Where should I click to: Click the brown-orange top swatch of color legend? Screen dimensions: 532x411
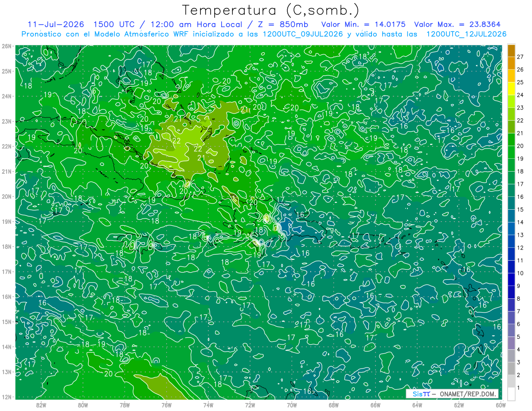(511, 51)
